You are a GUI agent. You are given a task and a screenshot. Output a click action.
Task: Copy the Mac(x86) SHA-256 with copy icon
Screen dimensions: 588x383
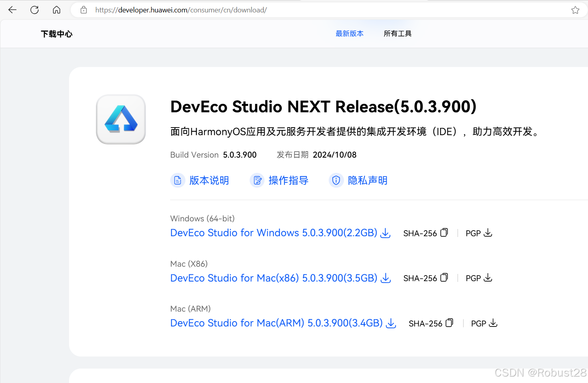[x=444, y=278]
